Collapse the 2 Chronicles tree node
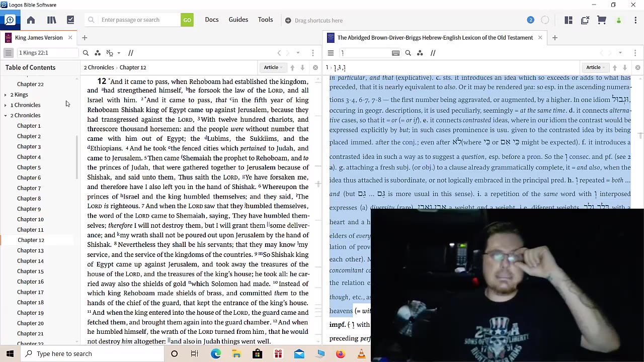 (x=5, y=116)
